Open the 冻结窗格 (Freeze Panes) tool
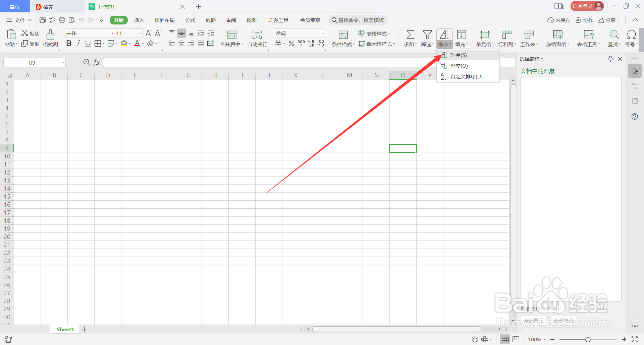This screenshot has width=644, height=345. click(557, 38)
